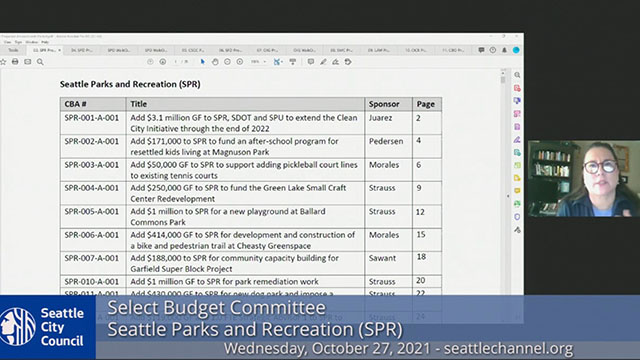The width and height of the screenshot is (640, 360).
Task: Activate the hand pan tool
Action: click(215, 62)
